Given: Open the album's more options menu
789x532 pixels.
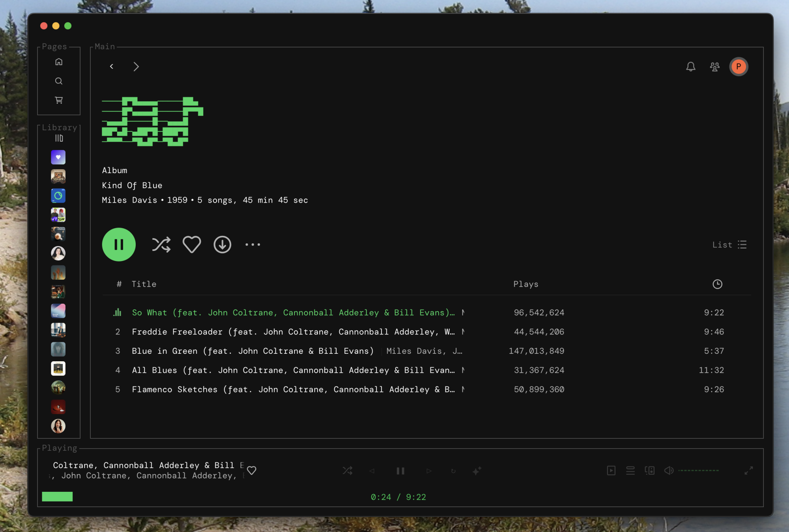Looking at the screenshot, I should point(252,245).
